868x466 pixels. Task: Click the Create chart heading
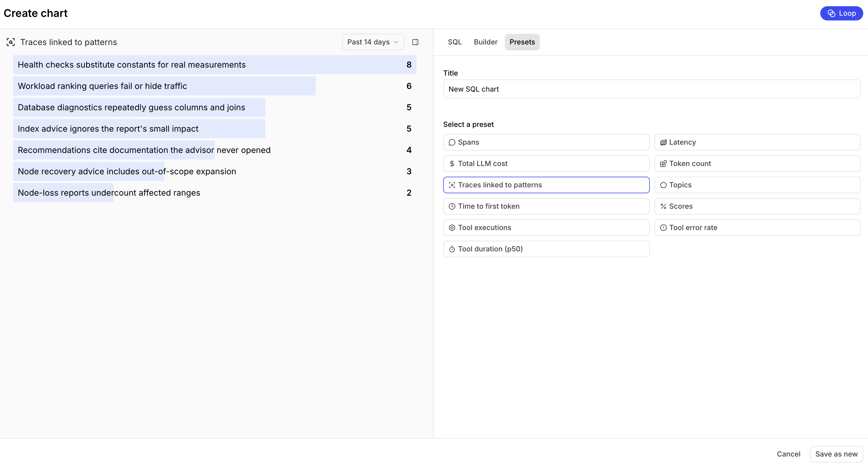36,13
